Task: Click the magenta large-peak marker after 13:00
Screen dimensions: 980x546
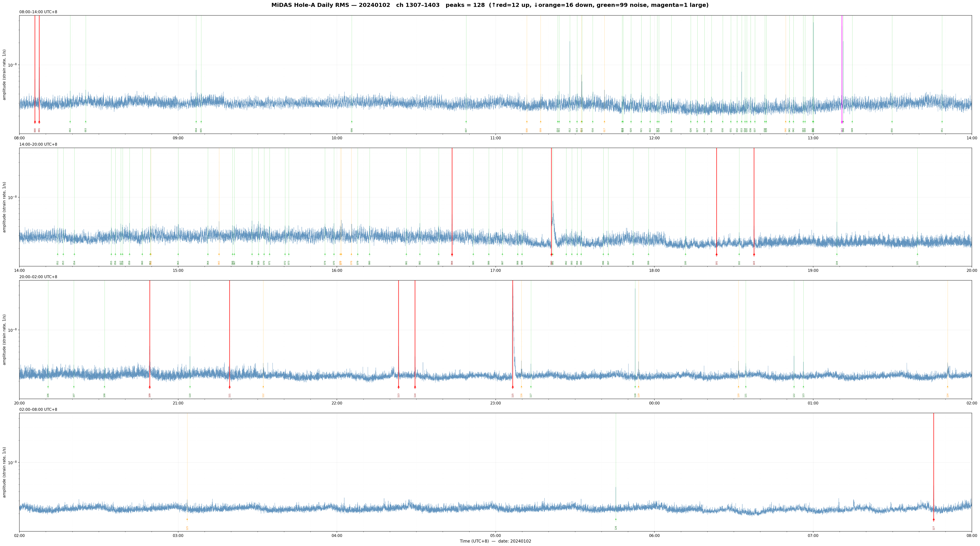Action: [x=842, y=122]
